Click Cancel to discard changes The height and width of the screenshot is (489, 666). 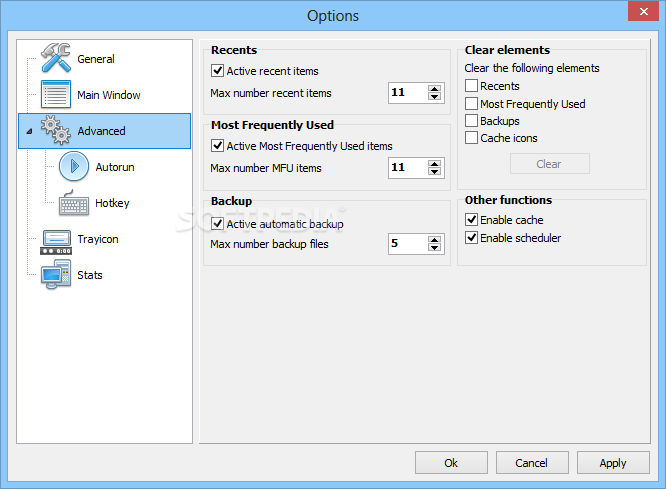coord(532,463)
